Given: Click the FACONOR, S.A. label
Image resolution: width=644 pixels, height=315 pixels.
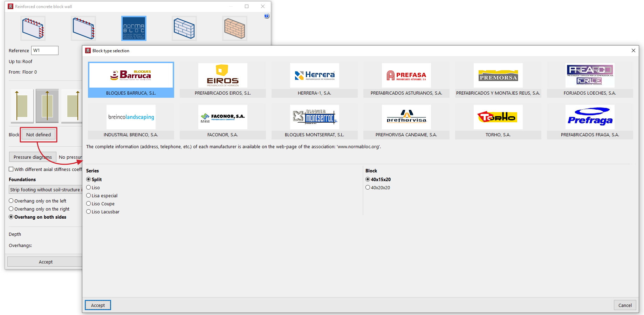Looking at the screenshot, I should 223,135.
